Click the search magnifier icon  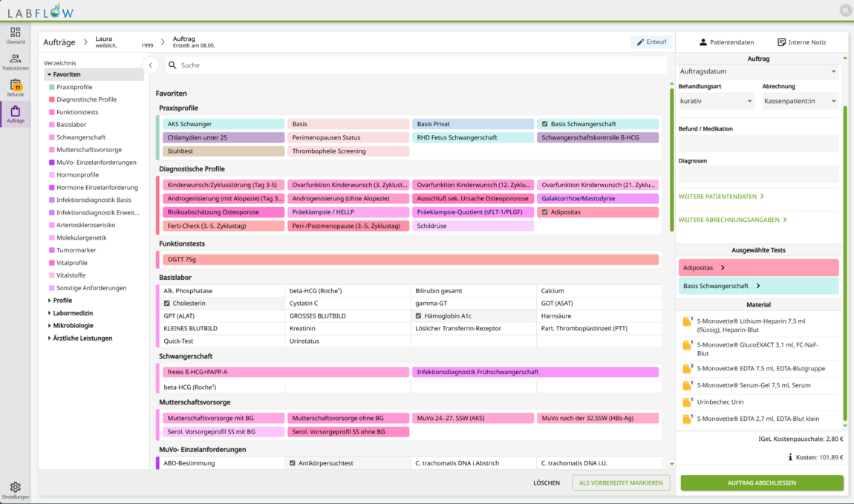(172, 65)
